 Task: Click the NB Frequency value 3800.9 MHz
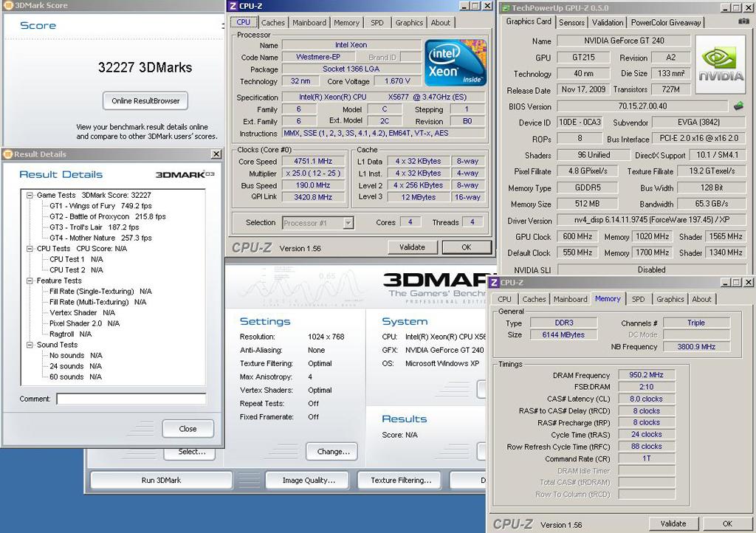(x=696, y=346)
